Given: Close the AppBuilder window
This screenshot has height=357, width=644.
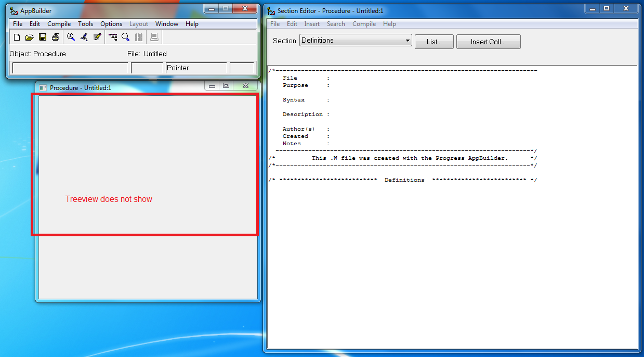Looking at the screenshot, I should coord(244,9).
